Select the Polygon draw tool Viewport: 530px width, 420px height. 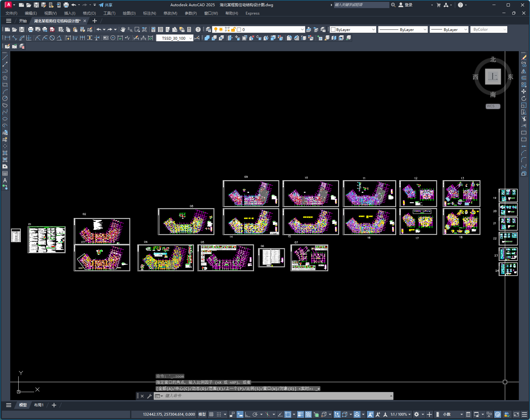pyautogui.click(x=5, y=78)
